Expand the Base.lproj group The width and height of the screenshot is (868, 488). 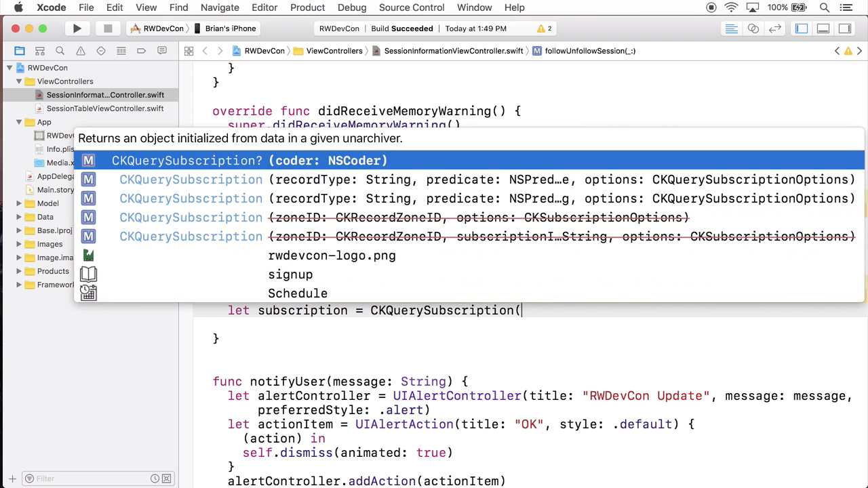point(19,230)
